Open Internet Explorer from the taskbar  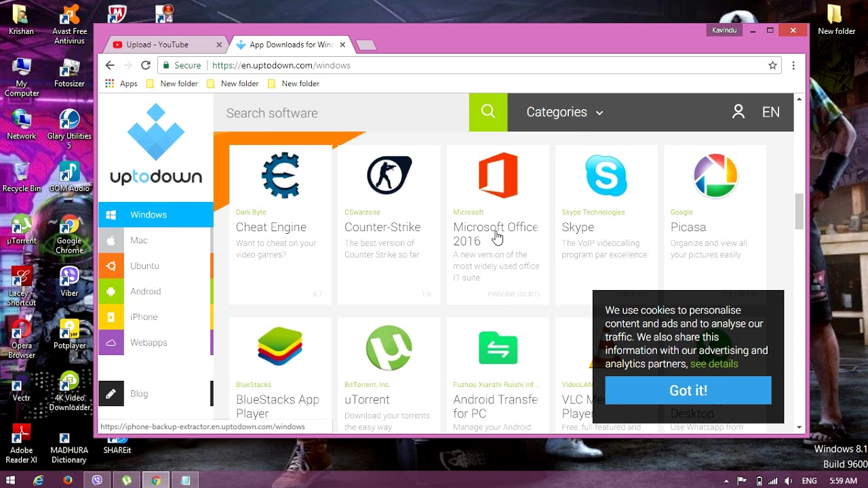coord(39,480)
